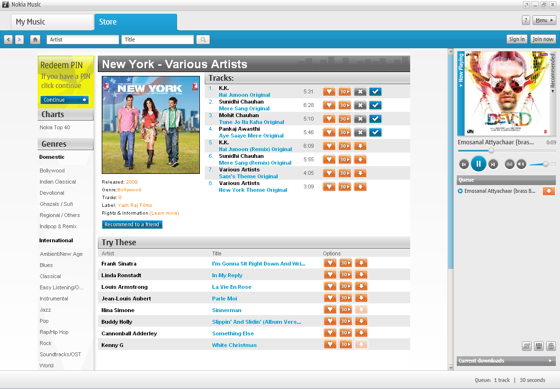The width and height of the screenshot is (560, 389).
Task: Pause the currently playing song
Action: (x=479, y=164)
